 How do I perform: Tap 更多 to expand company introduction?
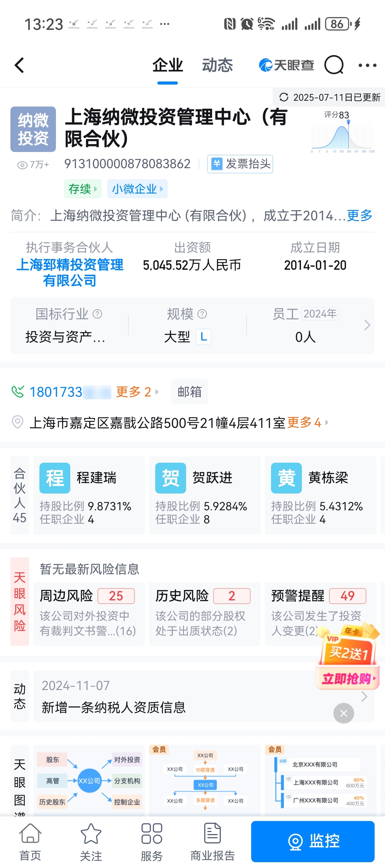360,215
